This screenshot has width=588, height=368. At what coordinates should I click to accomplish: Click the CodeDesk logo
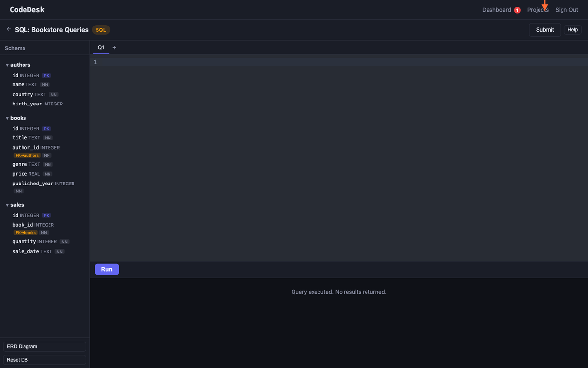click(26, 10)
